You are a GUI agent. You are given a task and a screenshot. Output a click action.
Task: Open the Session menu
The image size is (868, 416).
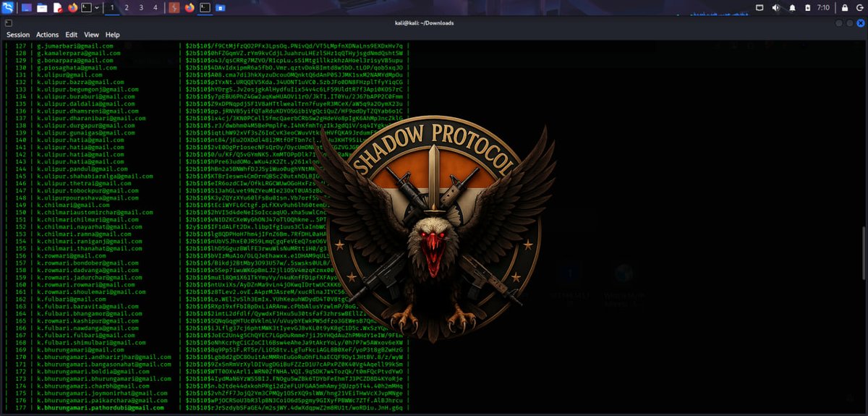pos(18,35)
